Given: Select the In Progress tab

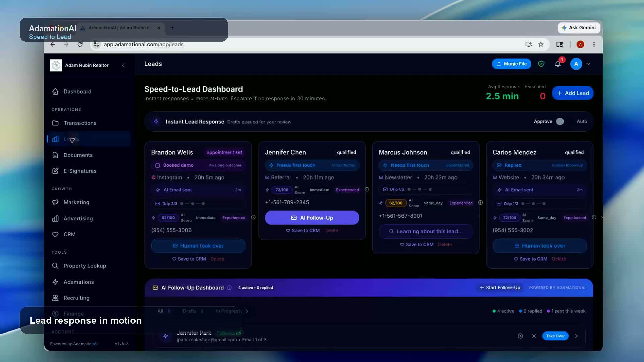Looking at the screenshot, I should (231, 311).
